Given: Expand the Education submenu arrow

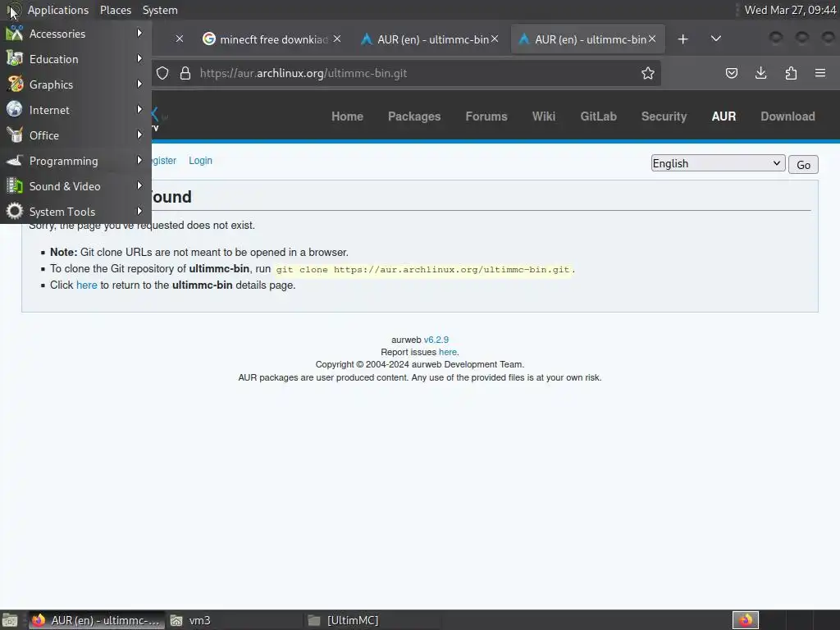Looking at the screenshot, I should [139, 58].
